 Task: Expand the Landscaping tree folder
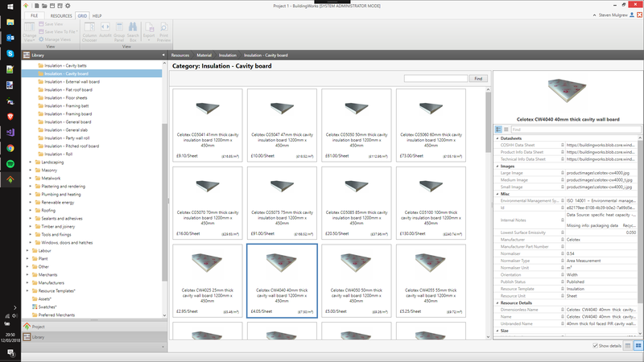point(31,162)
